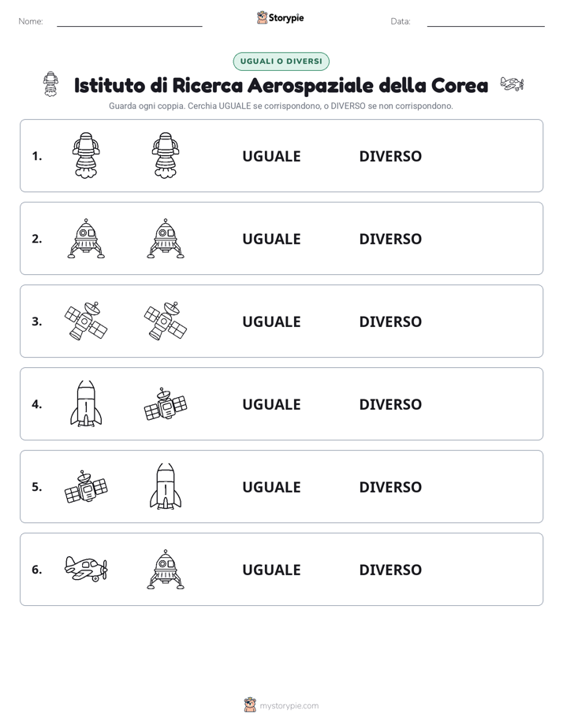Mark DIVERSO in row 4
563x728 pixels.
tap(390, 404)
